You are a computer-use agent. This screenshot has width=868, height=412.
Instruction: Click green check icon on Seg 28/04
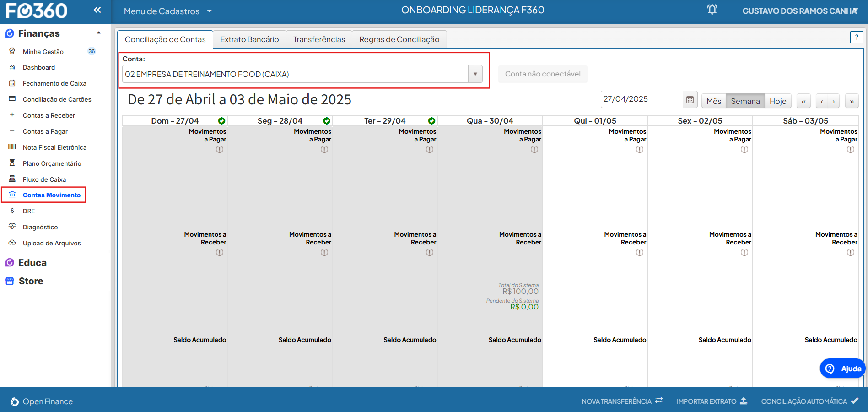pyautogui.click(x=327, y=121)
